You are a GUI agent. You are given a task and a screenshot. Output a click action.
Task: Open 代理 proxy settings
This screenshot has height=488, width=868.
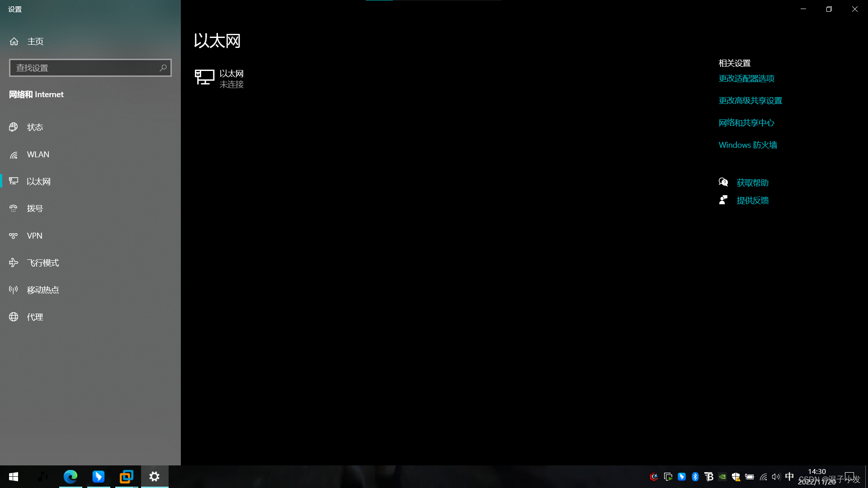(x=34, y=317)
